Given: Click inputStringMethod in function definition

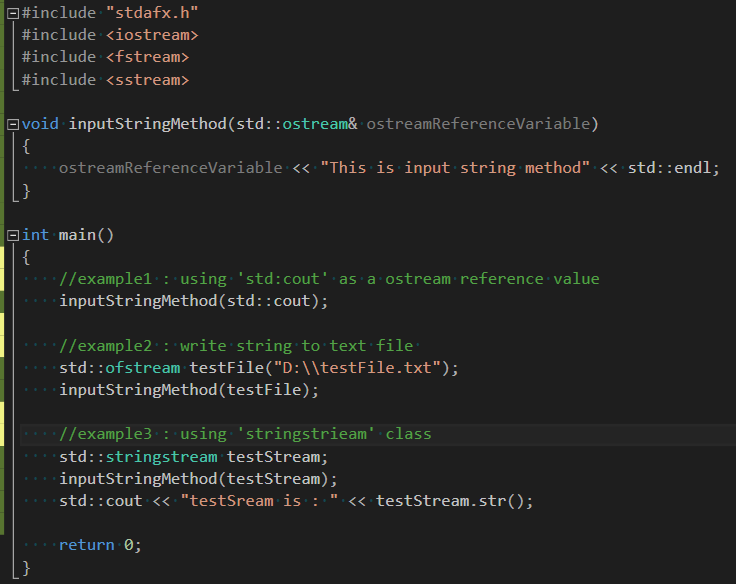Looking at the screenshot, I should pyautogui.click(x=147, y=124).
